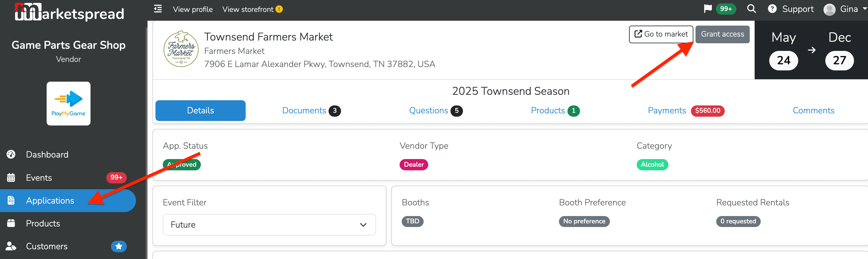The image size is (868, 259).
Task: Click the Customers star badge icon
Action: point(119,246)
